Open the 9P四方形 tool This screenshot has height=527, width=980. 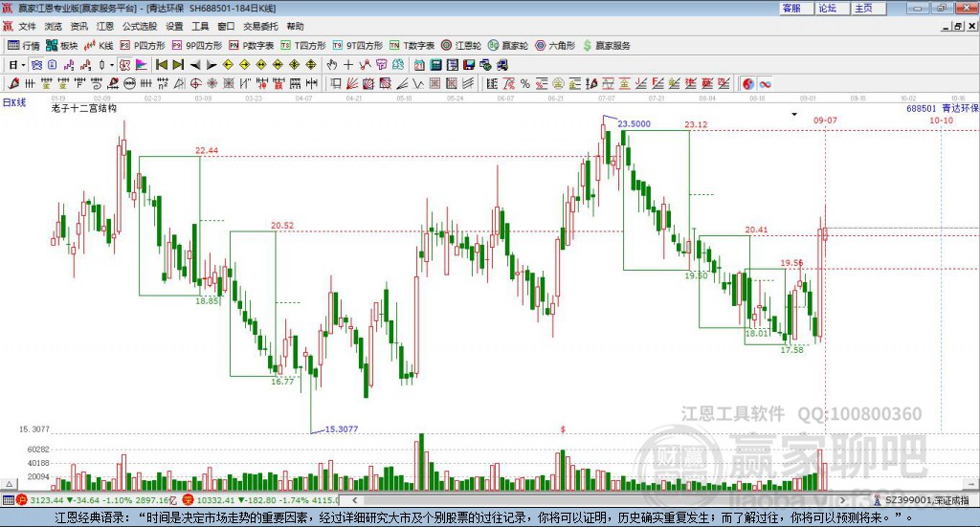coord(197,46)
